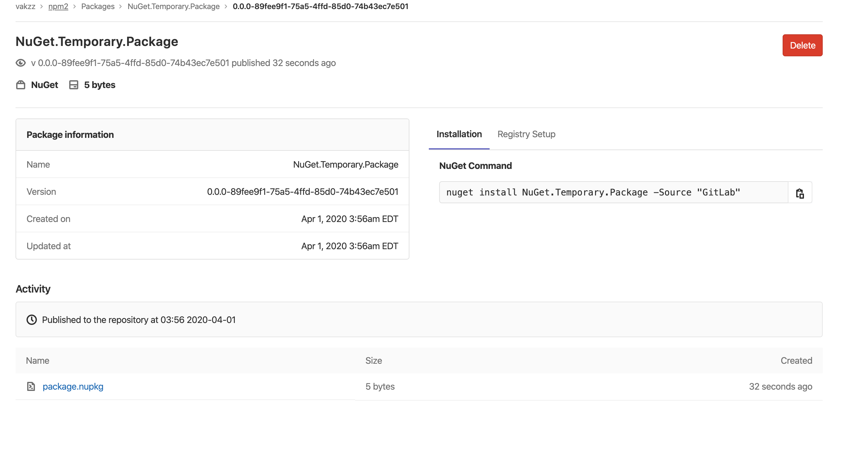The width and height of the screenshot is (868, 455).
Task: Click the file icon beside package.nupkg
Action: point(31,386)
